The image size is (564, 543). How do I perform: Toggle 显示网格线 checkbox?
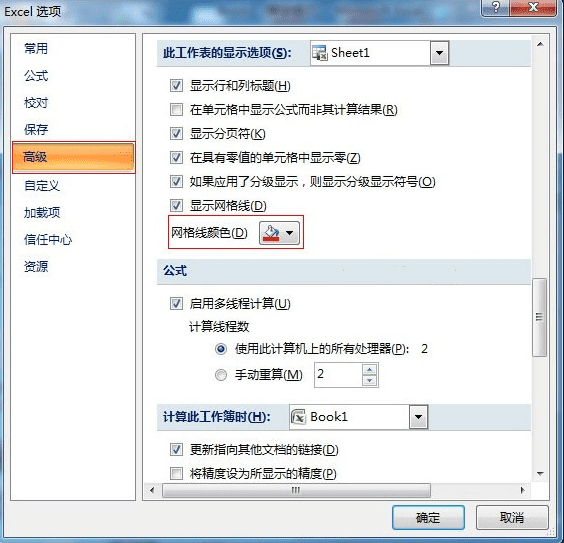[x=176, y=206]
